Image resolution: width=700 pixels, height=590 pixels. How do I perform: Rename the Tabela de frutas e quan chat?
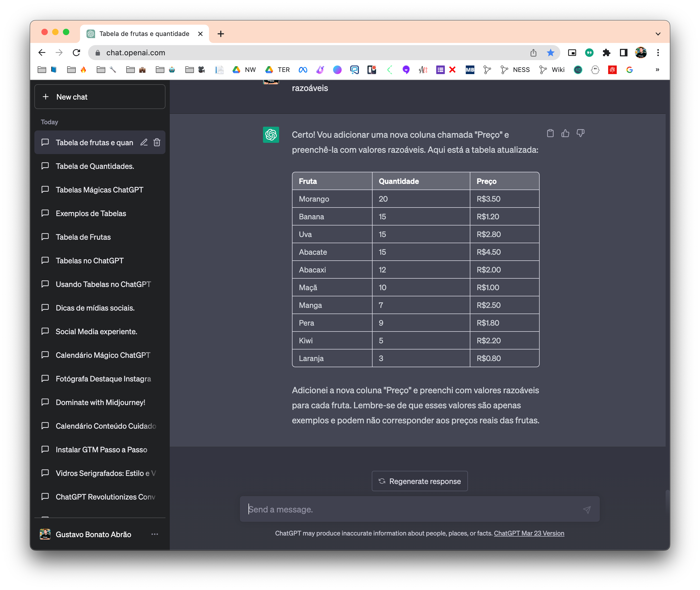[x=144, y=143]
